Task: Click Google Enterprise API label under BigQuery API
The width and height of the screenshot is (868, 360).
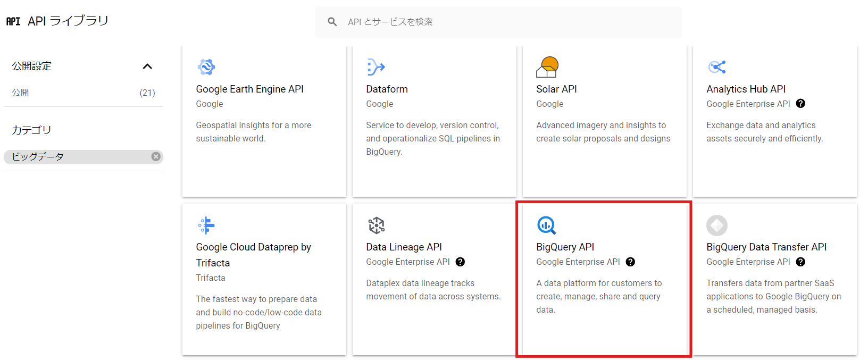Action: point(578,262)
